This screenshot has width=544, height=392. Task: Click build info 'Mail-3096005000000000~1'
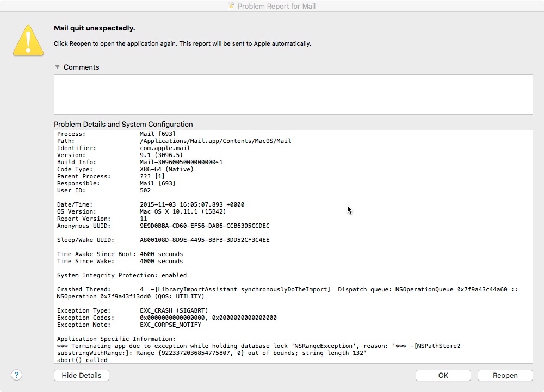[181, 162]
